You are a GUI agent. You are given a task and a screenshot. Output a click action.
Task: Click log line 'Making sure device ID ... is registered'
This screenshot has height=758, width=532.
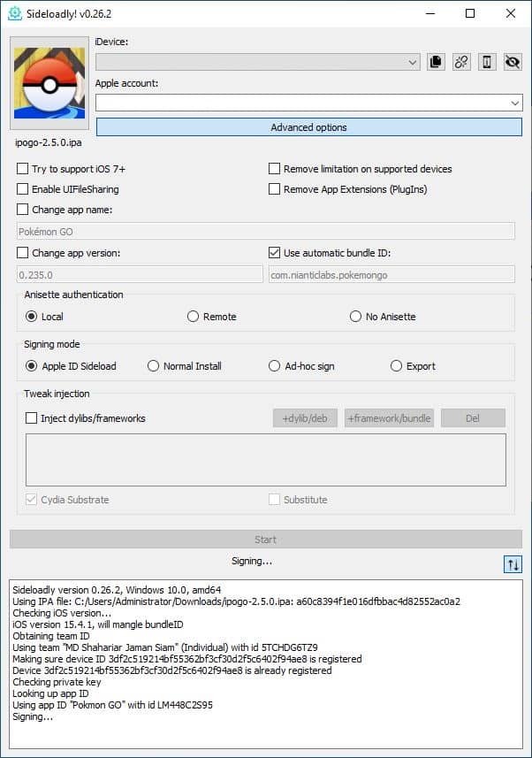coord(187,660)
